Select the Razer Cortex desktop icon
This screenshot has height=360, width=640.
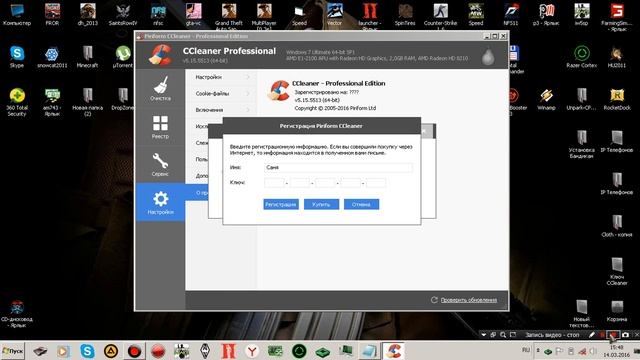(x=582, y=56)
